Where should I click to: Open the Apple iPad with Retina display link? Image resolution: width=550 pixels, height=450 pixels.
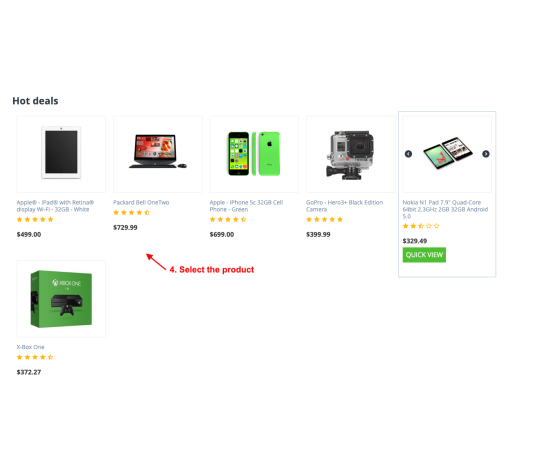(x=55, y=206)
